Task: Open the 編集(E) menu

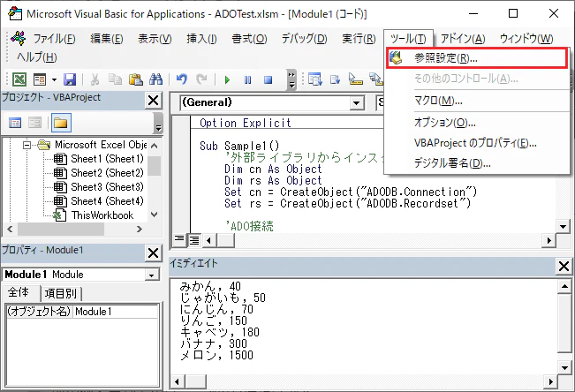Action: [x=107, y=39]
